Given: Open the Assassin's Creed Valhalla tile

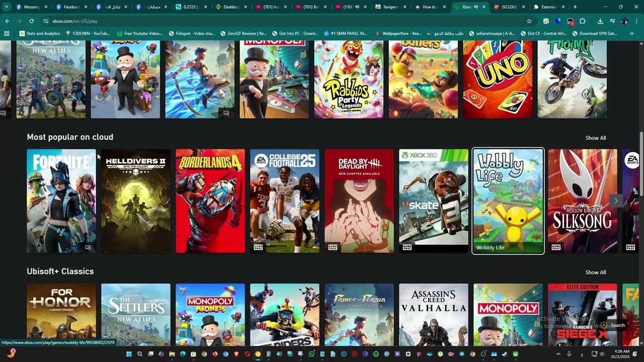Looking at the screenshot, I should tap(434, 315).
